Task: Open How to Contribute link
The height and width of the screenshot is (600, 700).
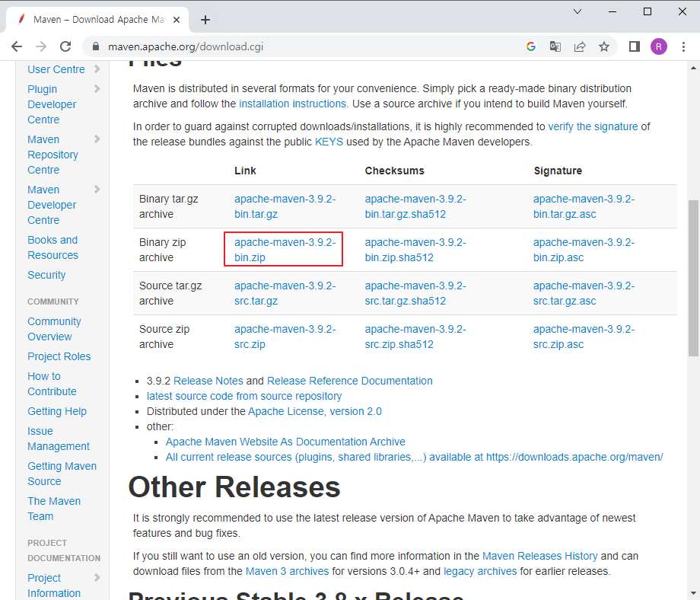Action: pyautogui.click(x=52, y=384)
